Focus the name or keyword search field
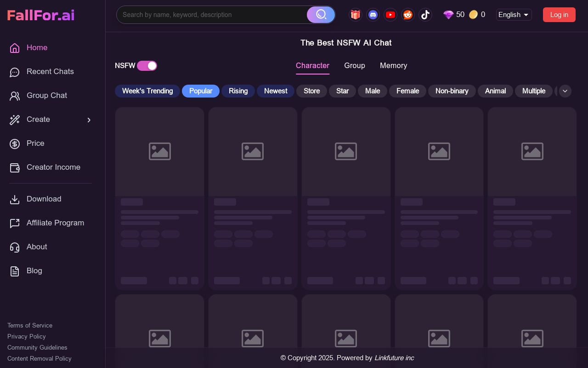The height and width of the screenshot is (368, 588). coord(212,15)
